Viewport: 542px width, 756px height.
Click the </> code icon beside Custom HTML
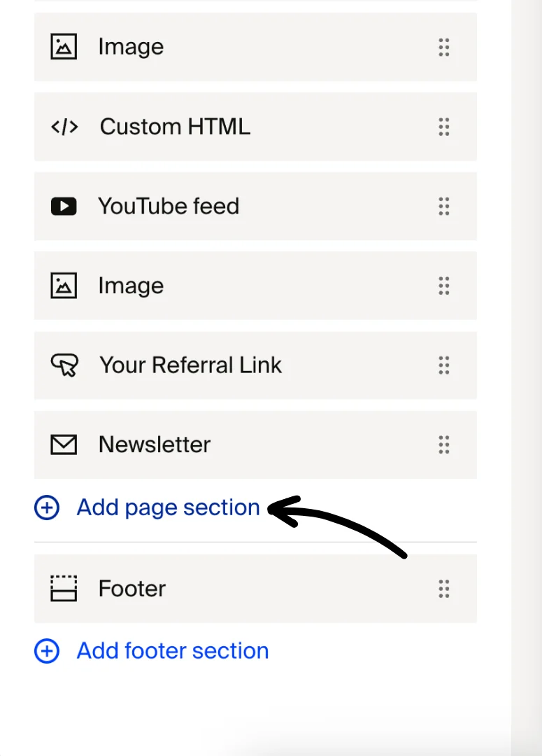pos(64,126)
